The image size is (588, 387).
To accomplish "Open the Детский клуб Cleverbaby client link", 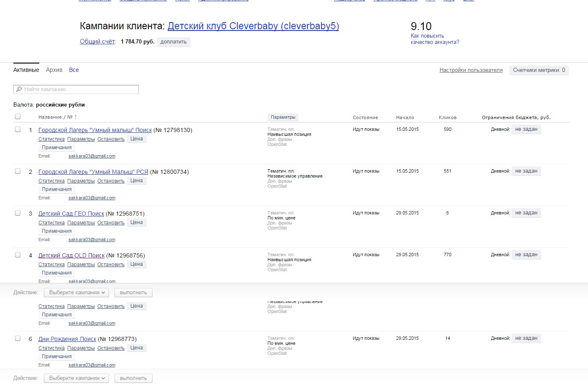I will coord(253,26).
